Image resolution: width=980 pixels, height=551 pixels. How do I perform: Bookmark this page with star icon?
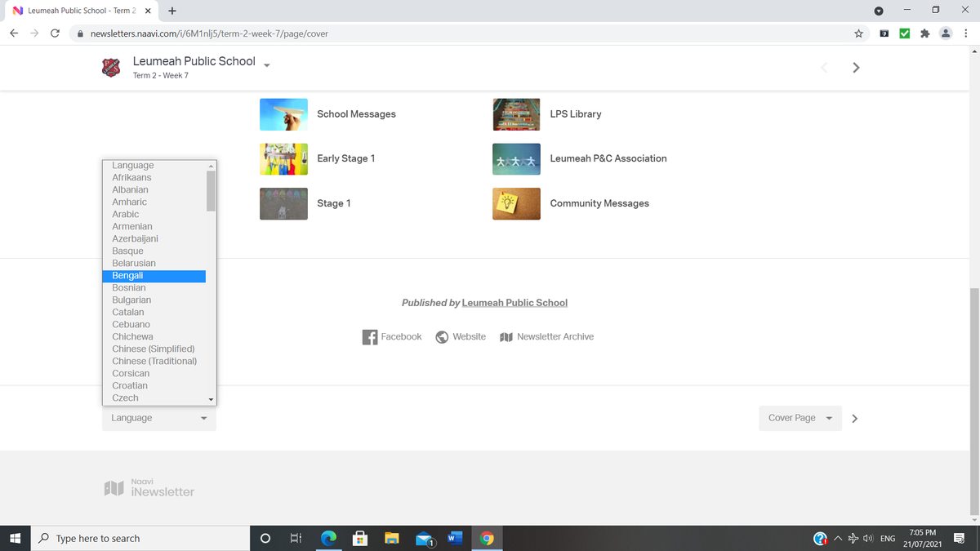coord(858,33)
